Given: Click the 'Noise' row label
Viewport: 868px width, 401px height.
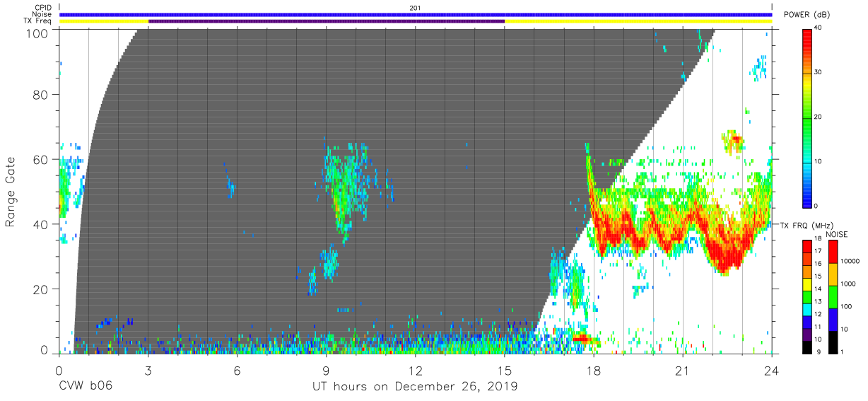Looking at the screenshot, I should point(42,14).
